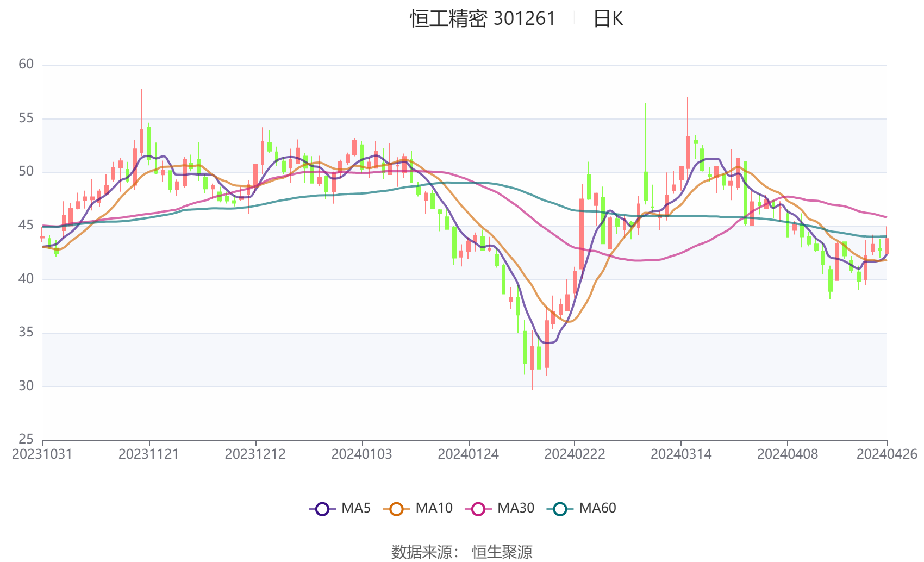The width and height of the screenshot is (924, 562).
Task: Toggle the MA30 legend text label
Action: click(516, 508)
